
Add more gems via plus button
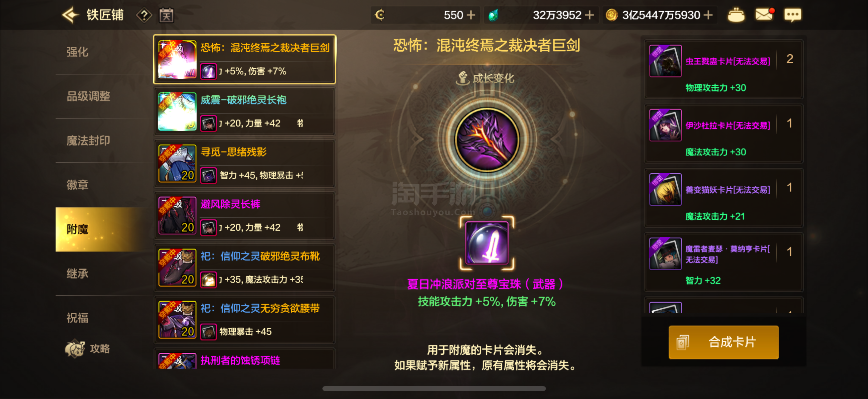589,15
